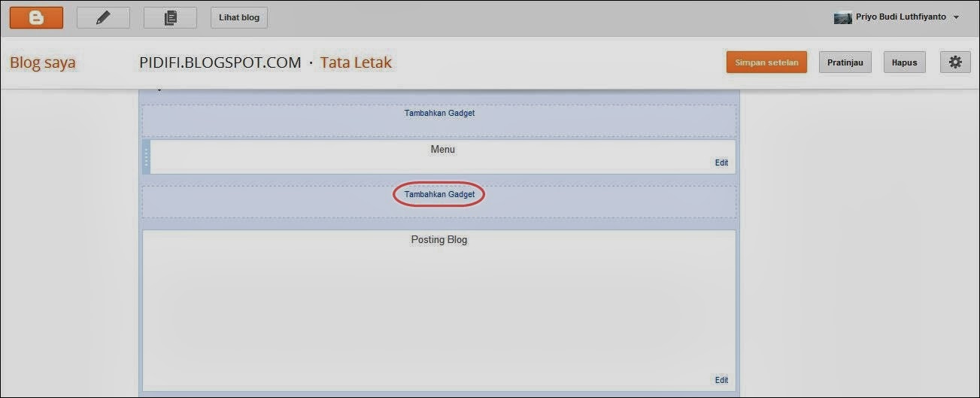The image size is (980, 398).
Task: Open the Blog saya link
Action: [x=43, y=62]
